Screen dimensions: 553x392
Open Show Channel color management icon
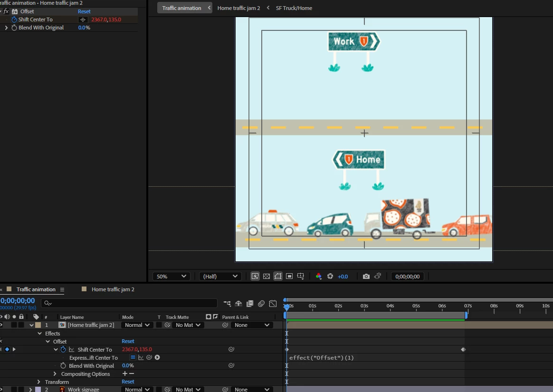[318, 276]
